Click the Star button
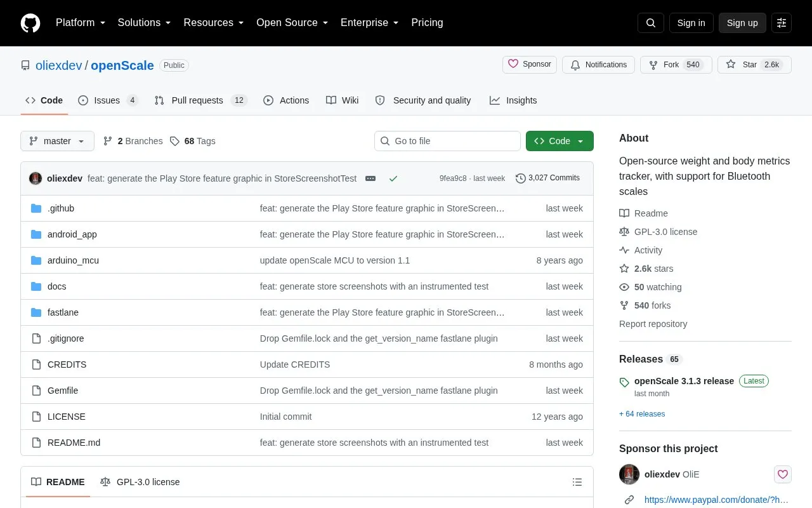This screenshot has width=812, height=508. (x=754, y=65)
